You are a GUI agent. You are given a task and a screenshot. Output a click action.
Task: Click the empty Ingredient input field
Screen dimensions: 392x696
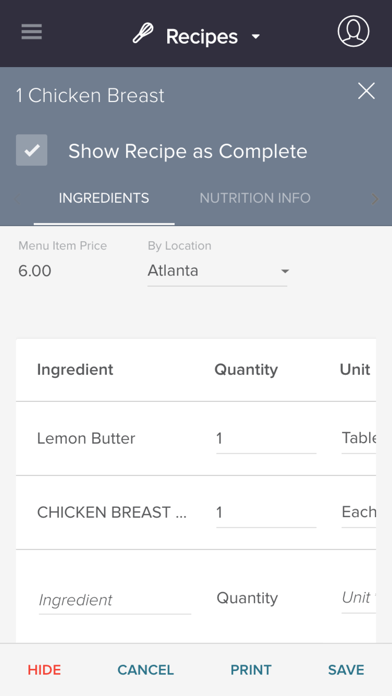115,600
